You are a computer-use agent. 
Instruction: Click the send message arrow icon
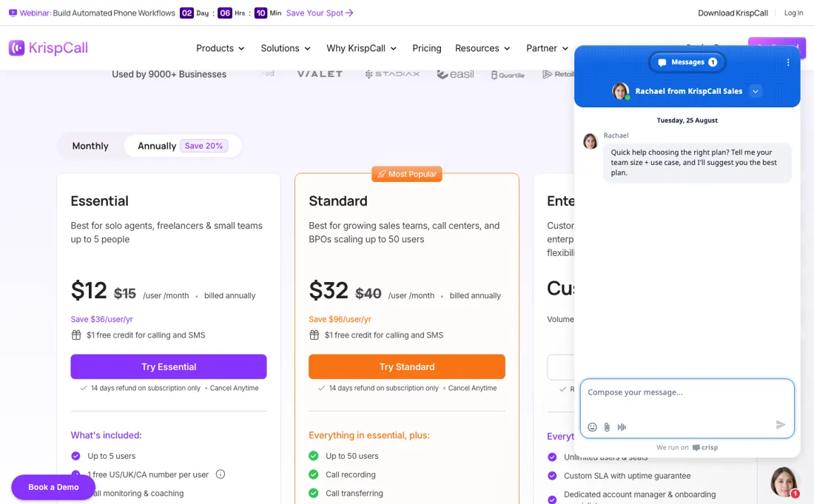(x=780, y=425)
